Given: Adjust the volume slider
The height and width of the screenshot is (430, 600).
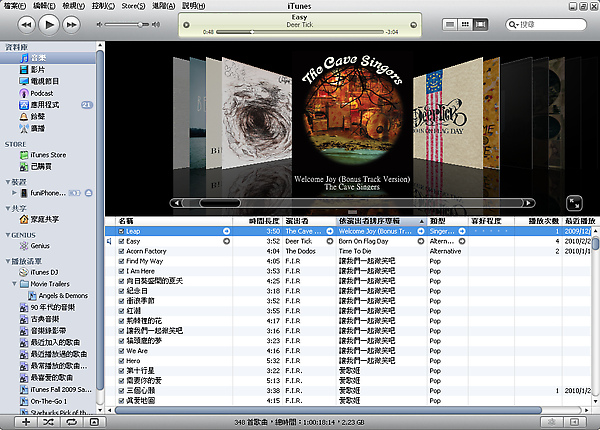Looking at the screenshot, I should (141, 24).
